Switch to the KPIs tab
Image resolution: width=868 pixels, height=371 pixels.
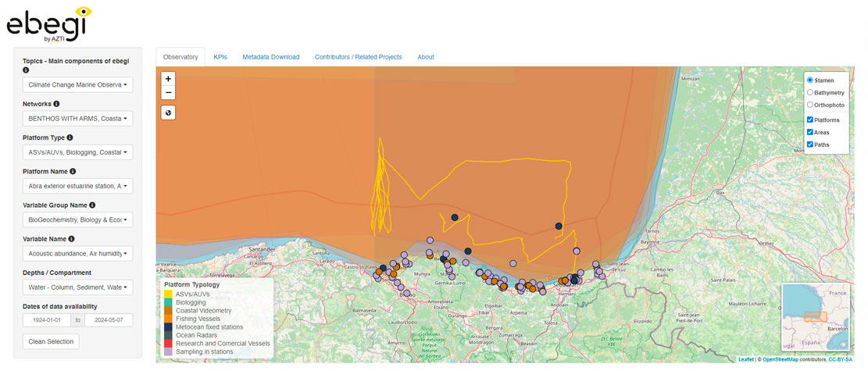(220, 57)
